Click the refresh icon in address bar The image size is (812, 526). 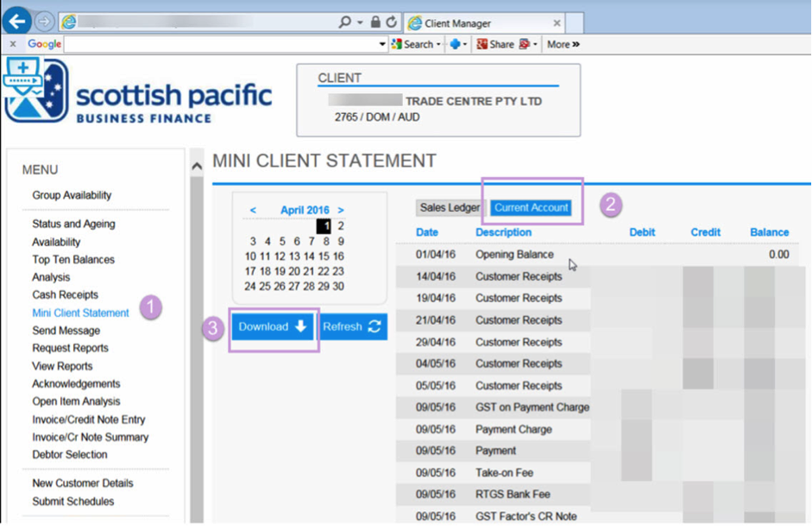(x=391, y=22)
